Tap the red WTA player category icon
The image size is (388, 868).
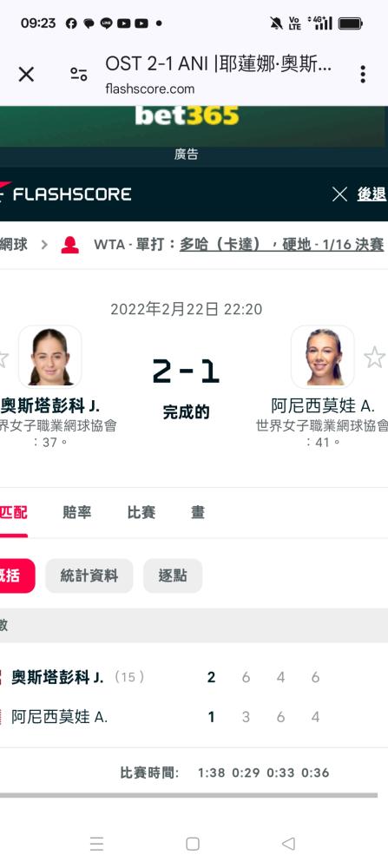69,245
